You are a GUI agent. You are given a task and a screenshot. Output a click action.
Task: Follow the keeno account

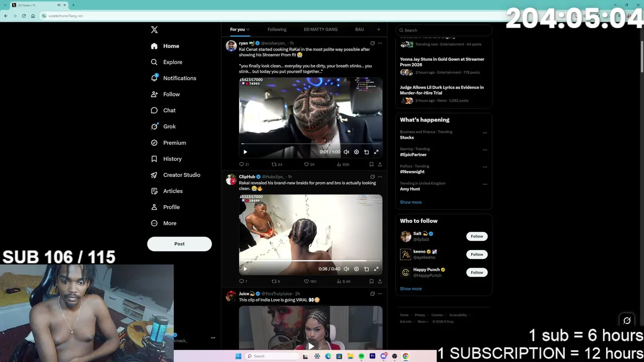477,254
